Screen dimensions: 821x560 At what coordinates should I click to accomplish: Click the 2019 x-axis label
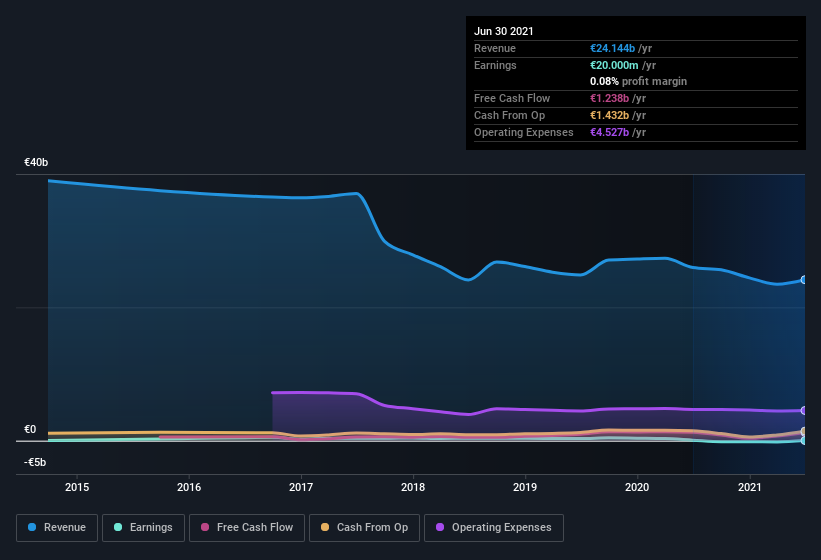pyautogui.click(x=525, y=487)
